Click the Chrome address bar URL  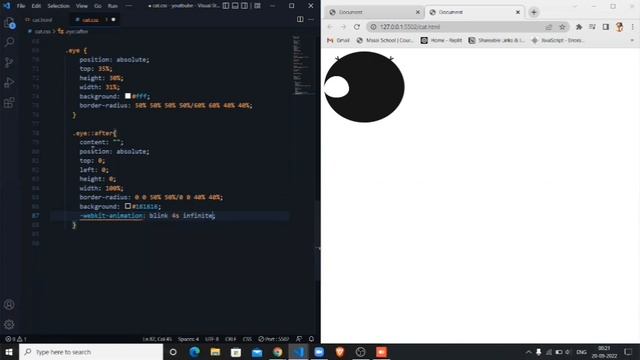pos(410,27)
